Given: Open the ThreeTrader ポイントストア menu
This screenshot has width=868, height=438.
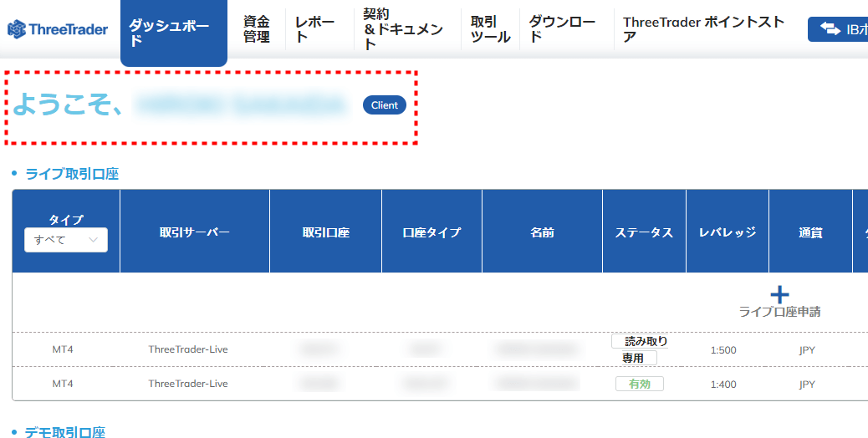Looking at the screenshot, I should [703, 29].
